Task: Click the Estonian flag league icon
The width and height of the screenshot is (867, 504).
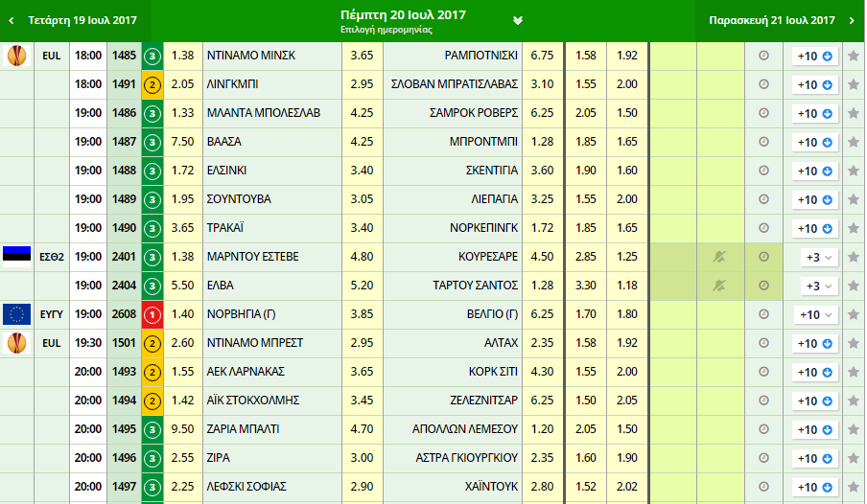Action: 17,257
